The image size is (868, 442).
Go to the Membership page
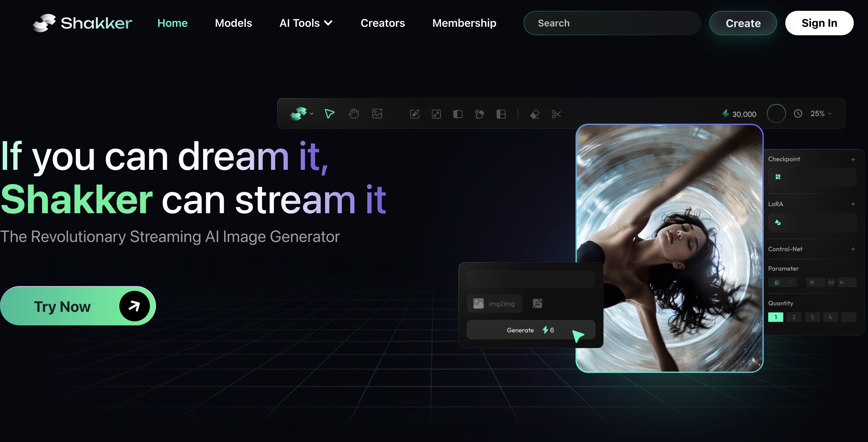[464, 23]
